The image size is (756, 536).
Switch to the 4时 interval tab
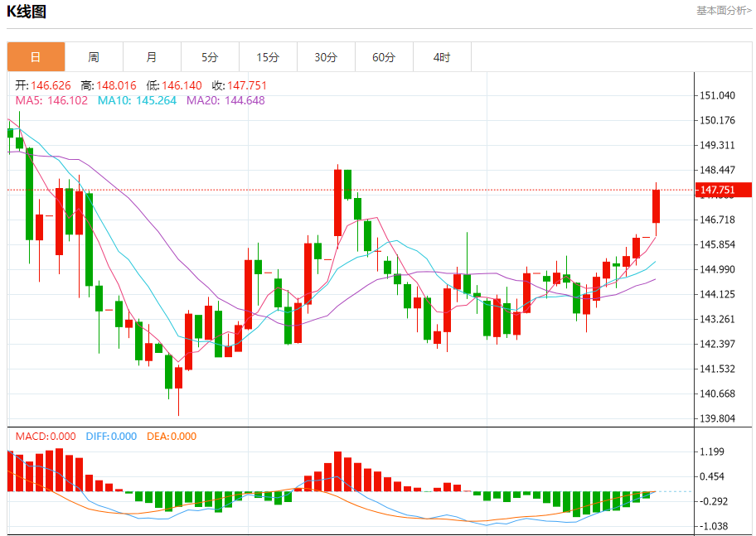coord(442,57)
